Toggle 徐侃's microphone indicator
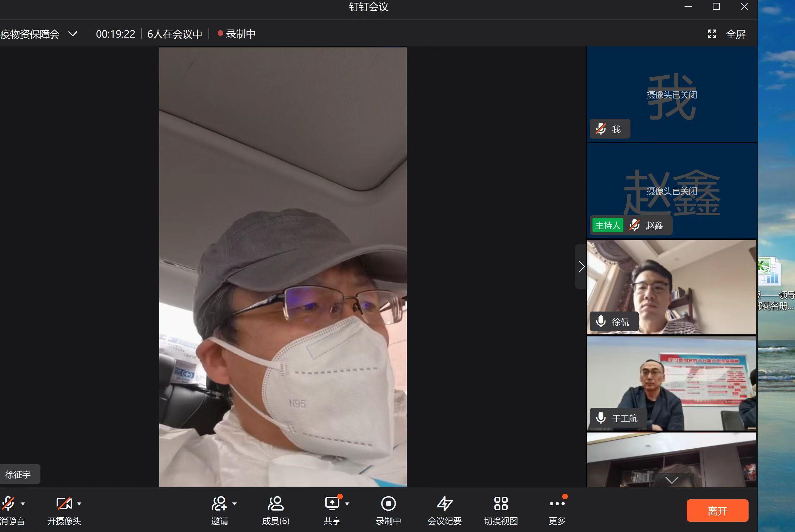The width and height of the screenshot is (795, 532). pyautogui.click(x=600, y=321)
